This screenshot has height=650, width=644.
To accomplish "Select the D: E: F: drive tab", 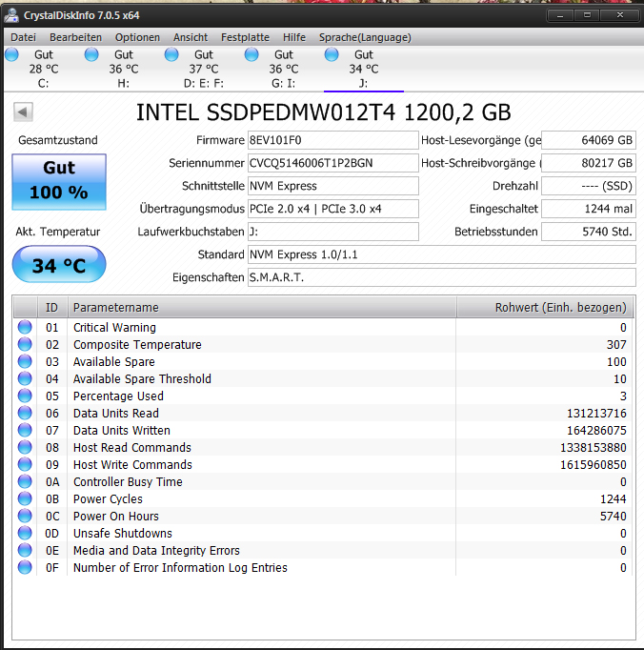I will 204,69.
